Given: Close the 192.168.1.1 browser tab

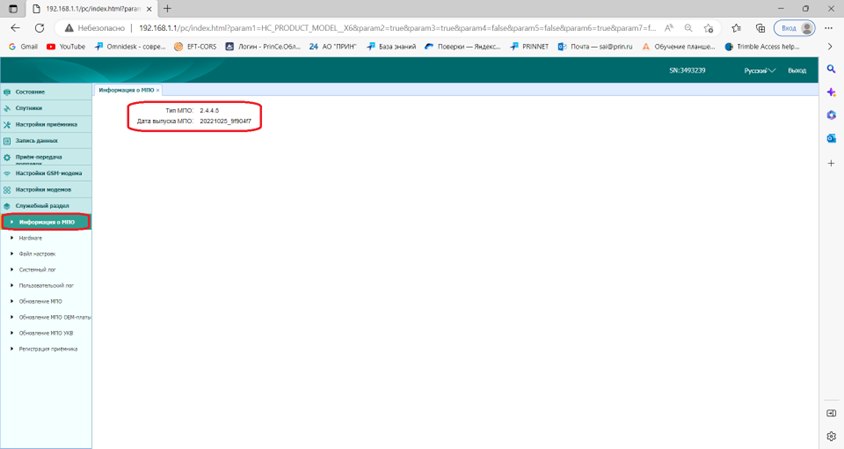Looking at the screenshot, I should pyautogui.click(x=149, y=9).
